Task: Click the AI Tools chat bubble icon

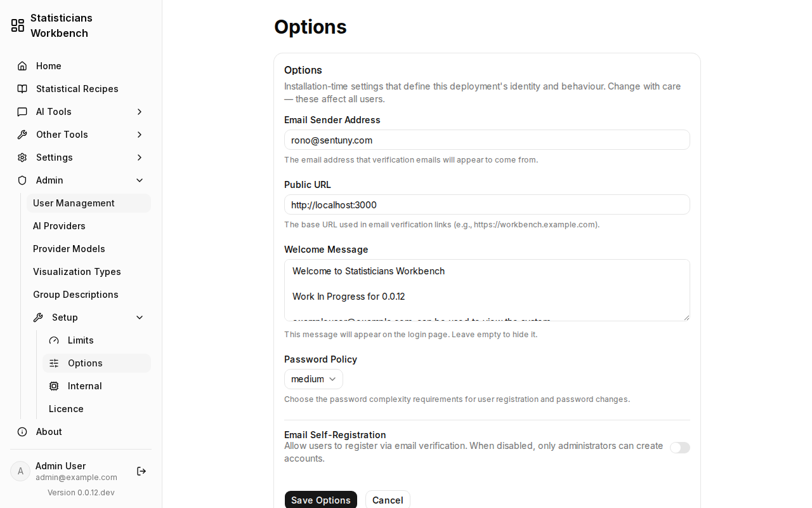Action: (x=22, y=112)
